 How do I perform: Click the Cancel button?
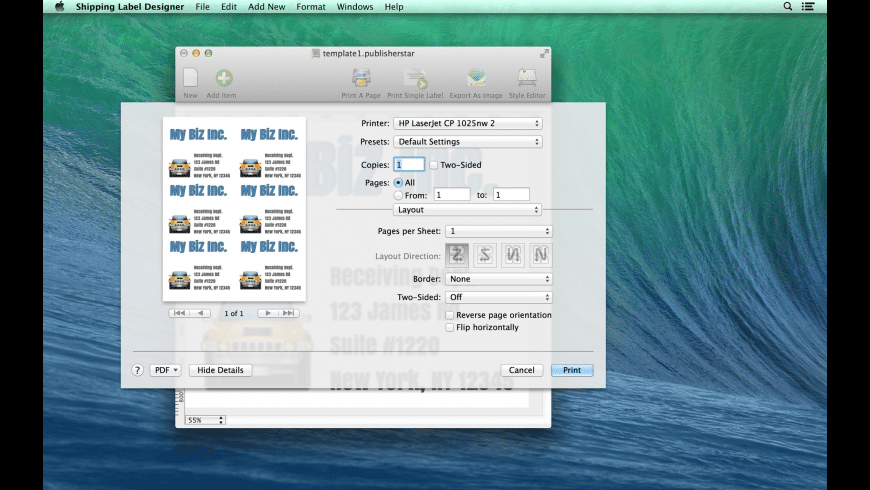click(x=522, y=370)
